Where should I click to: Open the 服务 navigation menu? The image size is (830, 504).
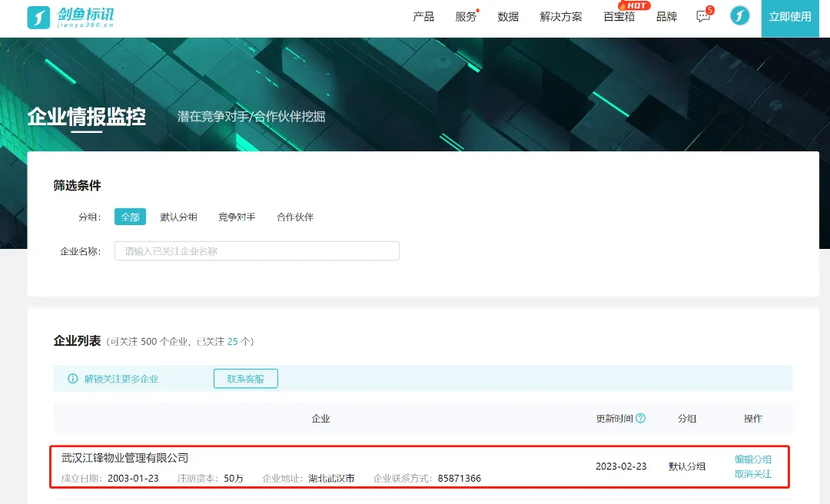coord(466,17)
